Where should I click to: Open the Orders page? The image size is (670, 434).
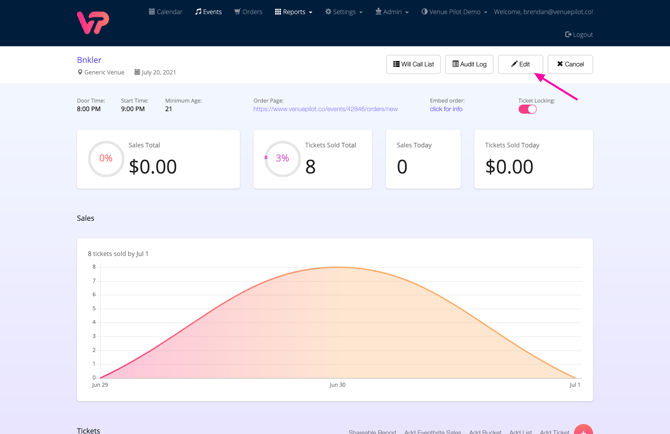pyautogui.click(x=248, y=12)
